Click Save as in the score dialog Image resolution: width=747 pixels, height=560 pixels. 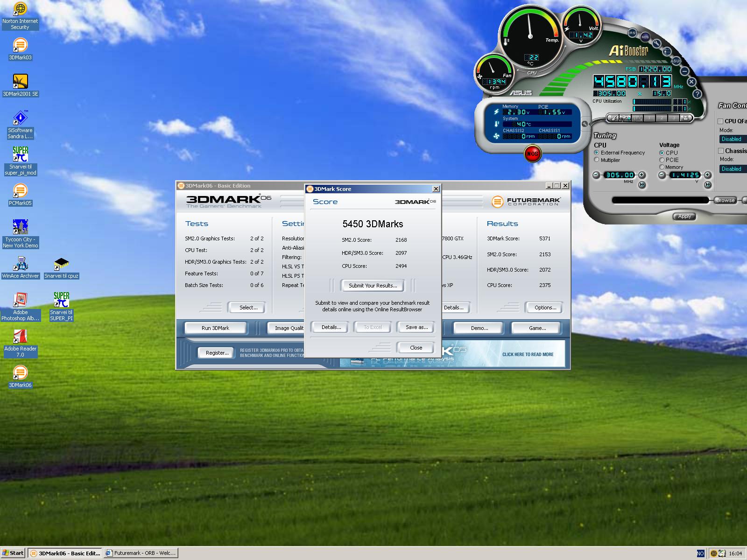pos(416,327)
